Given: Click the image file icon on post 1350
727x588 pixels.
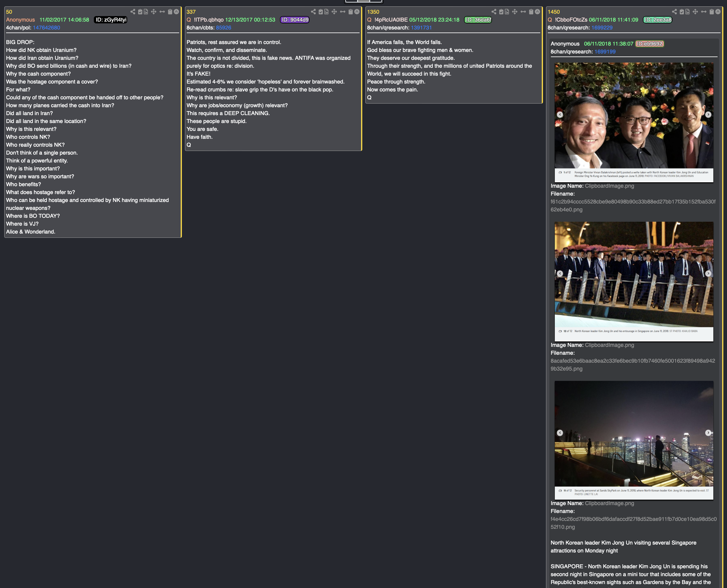Looking at the screenshot, I should click(x=507, y=12).
